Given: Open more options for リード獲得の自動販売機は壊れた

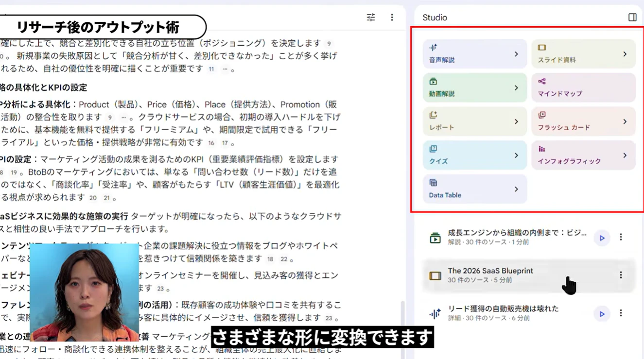Looking at the screenshot, I should tap(621, 313).
